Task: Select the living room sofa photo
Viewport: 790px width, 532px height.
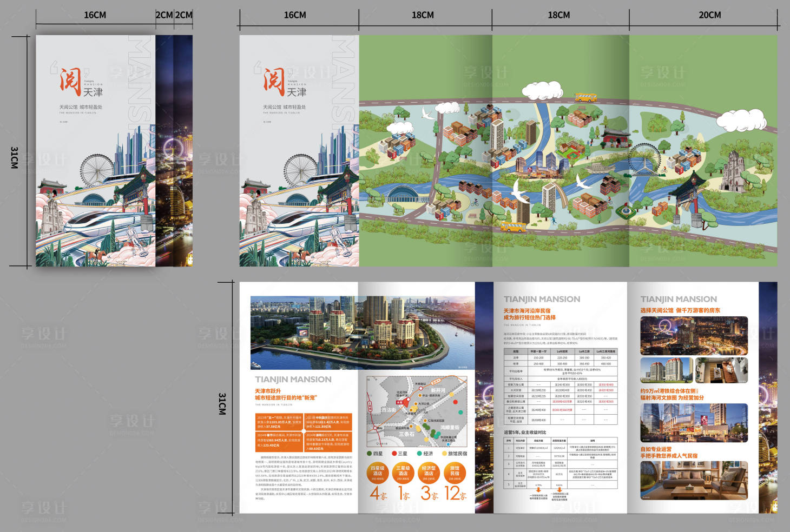Action: tap(694, 480)
